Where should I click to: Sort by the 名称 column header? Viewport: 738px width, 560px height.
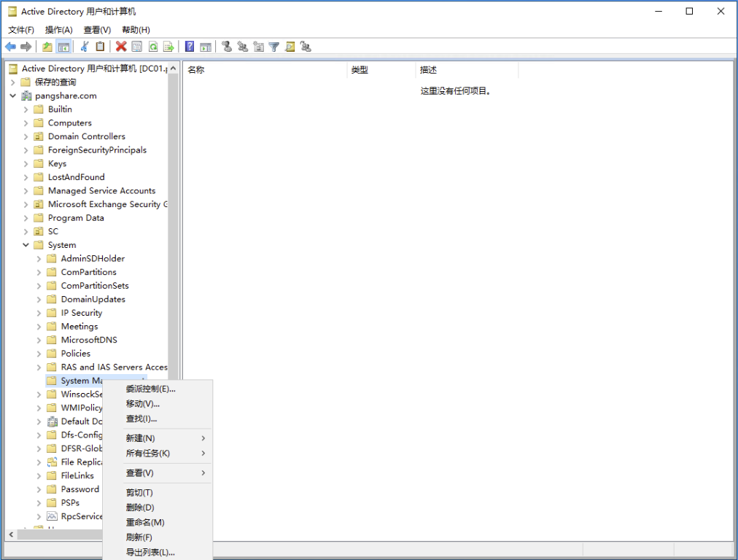(x=265, y=70)
